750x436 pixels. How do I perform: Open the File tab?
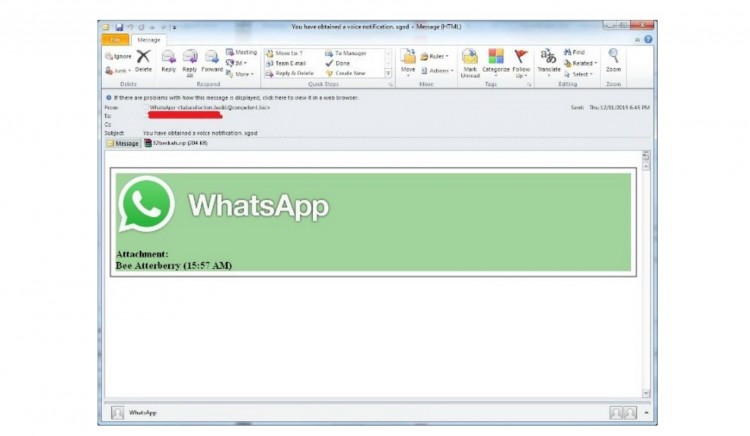point(115,40)
